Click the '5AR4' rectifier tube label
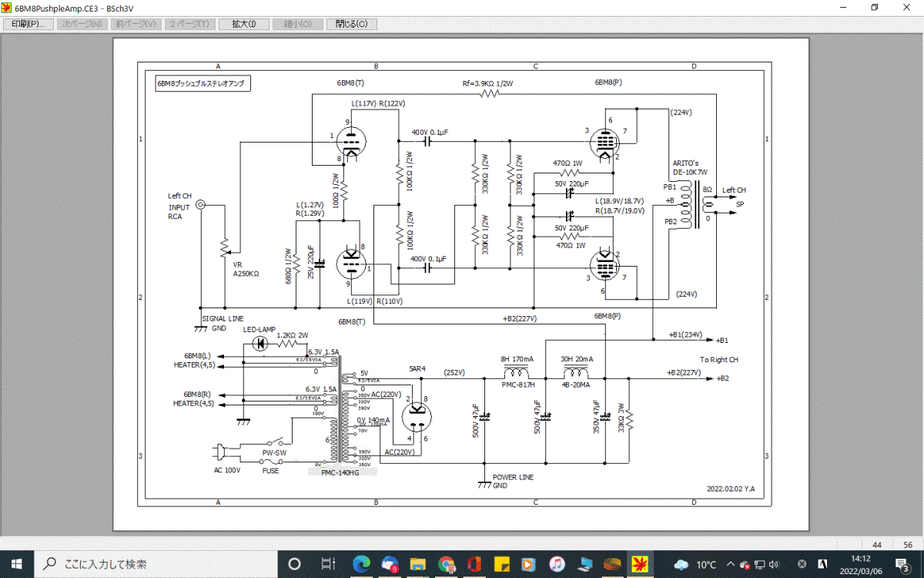The image size is (924, 578). coord(418,368)
